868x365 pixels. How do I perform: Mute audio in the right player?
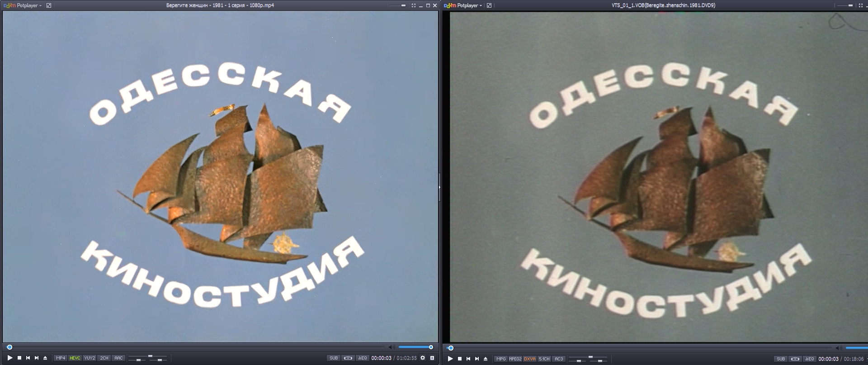839,348
